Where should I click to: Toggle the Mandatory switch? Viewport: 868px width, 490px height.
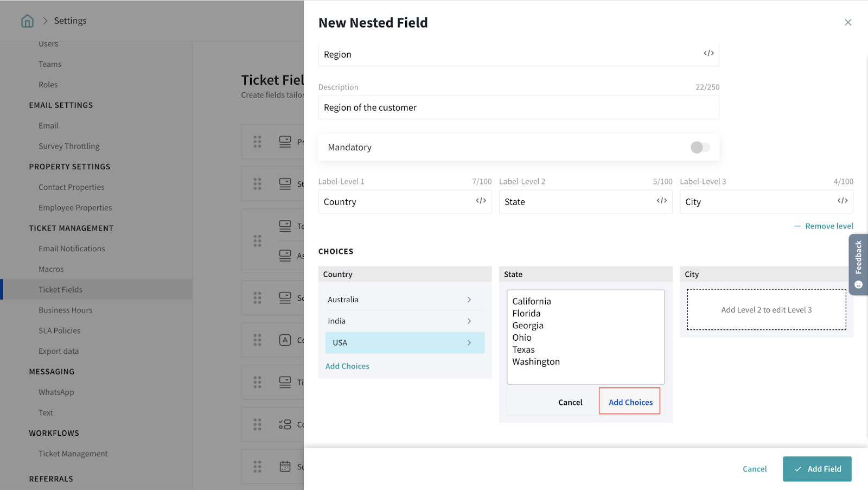(x=700, y=148)
